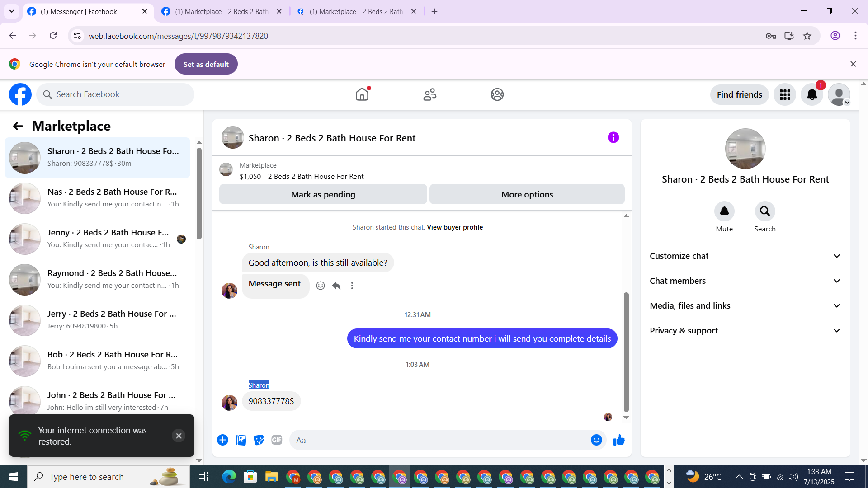The height and width of the screenshot is (488, 868).
Task: React to Message sent with emoji icon
Action: pos(321,286)
